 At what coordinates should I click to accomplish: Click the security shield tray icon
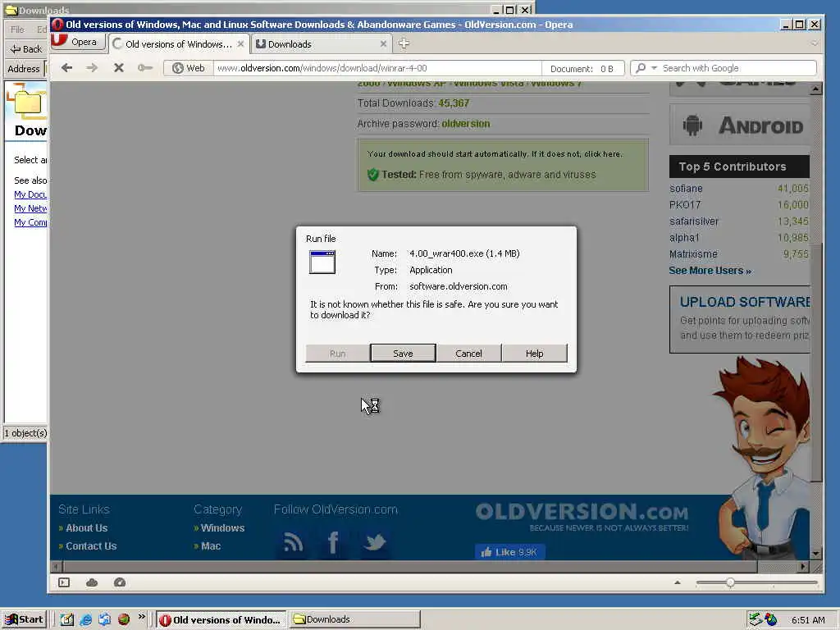click(771, 620)
